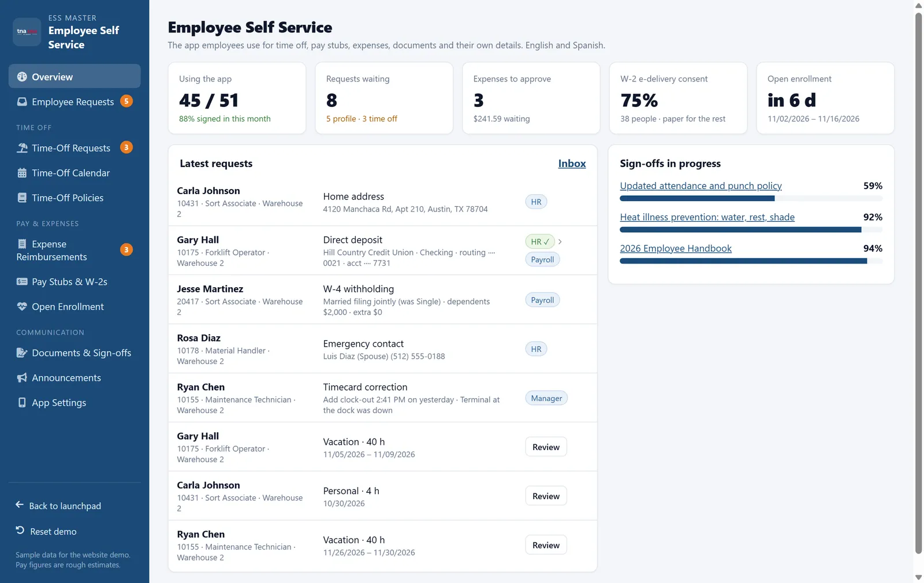Go to Time-Off Calendar
Screen dimensions: 924x583
pyautogui.click(x=74, y=173)
